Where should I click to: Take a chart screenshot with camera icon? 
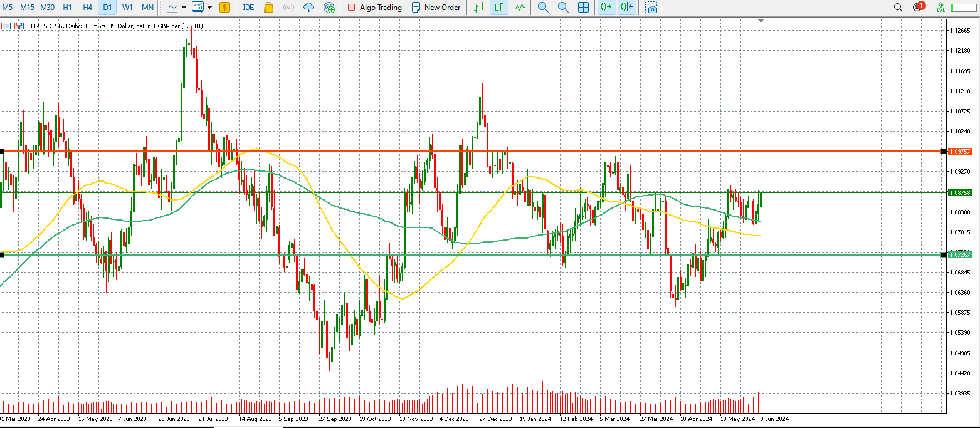(x=652, y=8)
